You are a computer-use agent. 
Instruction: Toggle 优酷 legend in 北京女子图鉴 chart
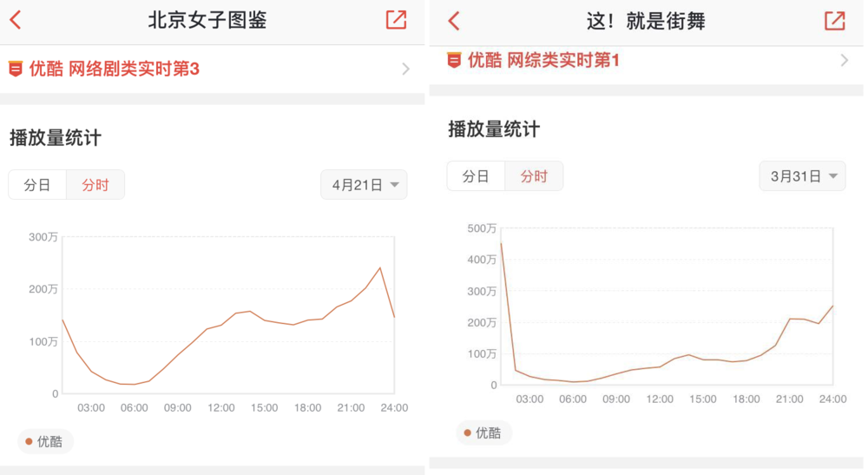[x=44, y=442]
